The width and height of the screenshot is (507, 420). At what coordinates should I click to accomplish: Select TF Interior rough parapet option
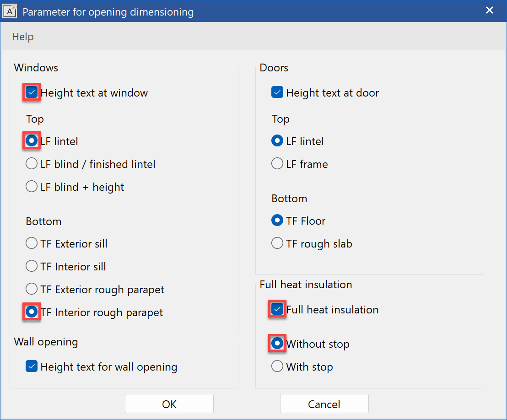(32, 312)
